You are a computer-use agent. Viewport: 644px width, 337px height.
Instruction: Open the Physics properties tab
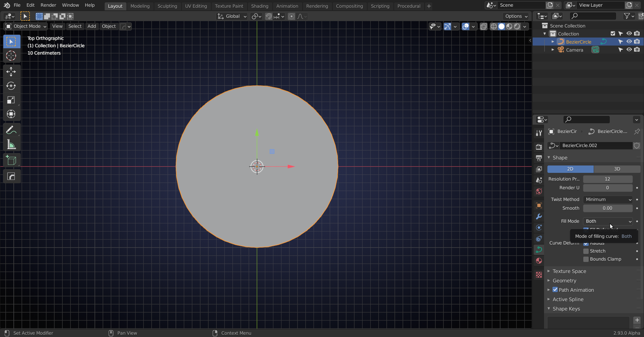click(x=539, y=227)
